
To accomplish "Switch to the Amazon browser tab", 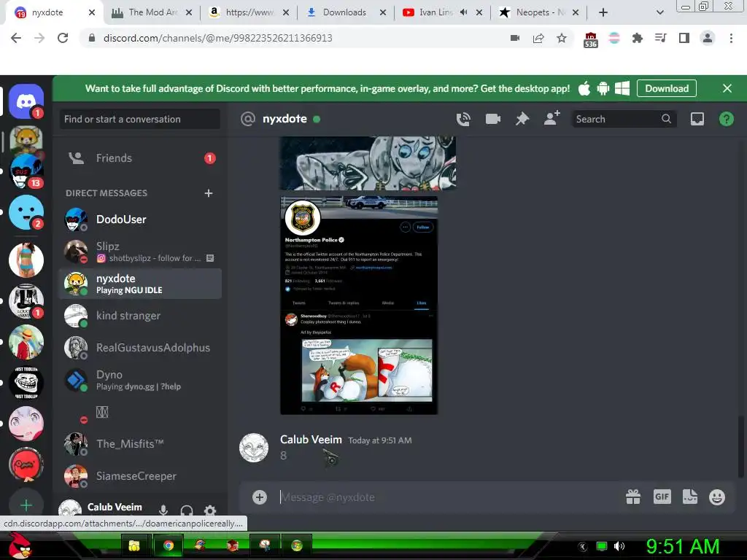I will point(249,12).
